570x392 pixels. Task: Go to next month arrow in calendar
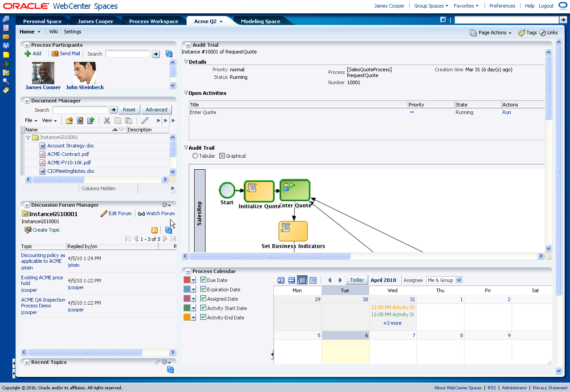[340, 280]
